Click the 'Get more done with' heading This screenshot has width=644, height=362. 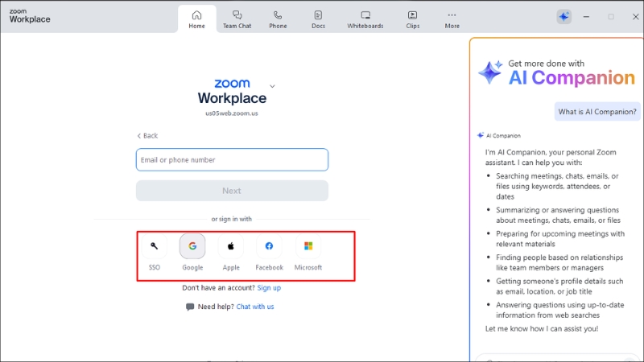click(x=547, y=64)
